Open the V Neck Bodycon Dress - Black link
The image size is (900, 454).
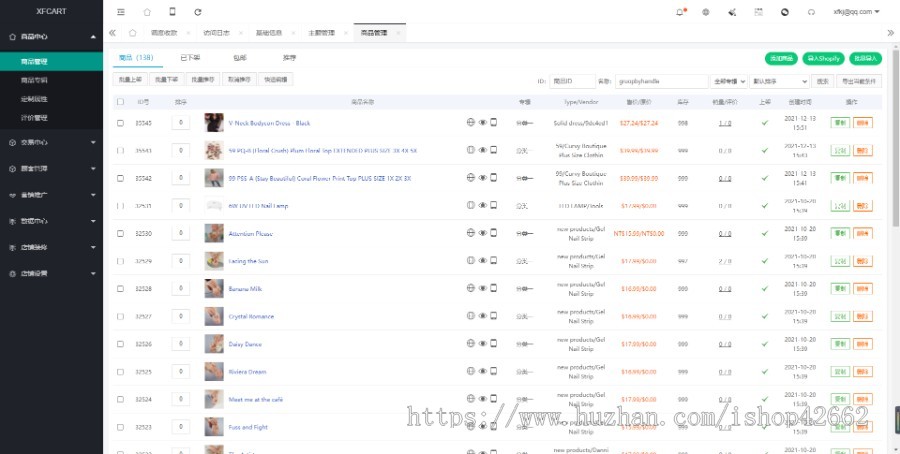[269, 123]
